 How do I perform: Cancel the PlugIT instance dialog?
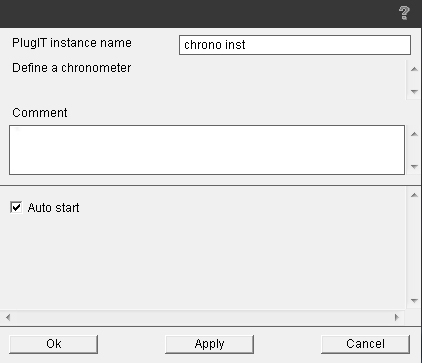coord(365,344)
